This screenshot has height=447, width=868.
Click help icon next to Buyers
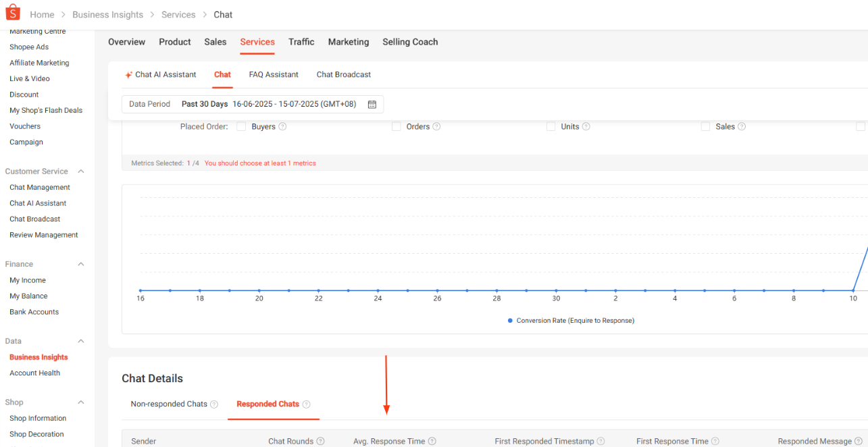(282, 126)
